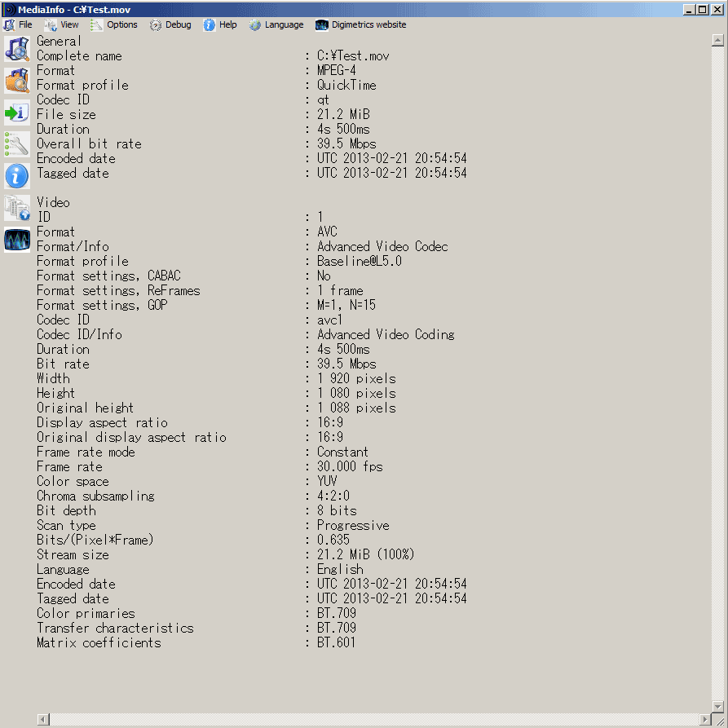Click the Export sidebar icon with green arrow
This screenshot has width=728, height=728.
tap(16, 113)
